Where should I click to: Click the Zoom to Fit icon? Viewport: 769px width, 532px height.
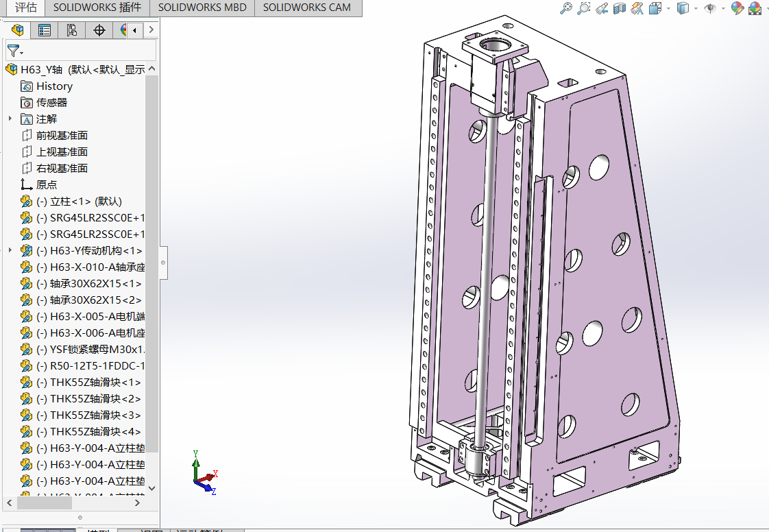tap(566, 8)
